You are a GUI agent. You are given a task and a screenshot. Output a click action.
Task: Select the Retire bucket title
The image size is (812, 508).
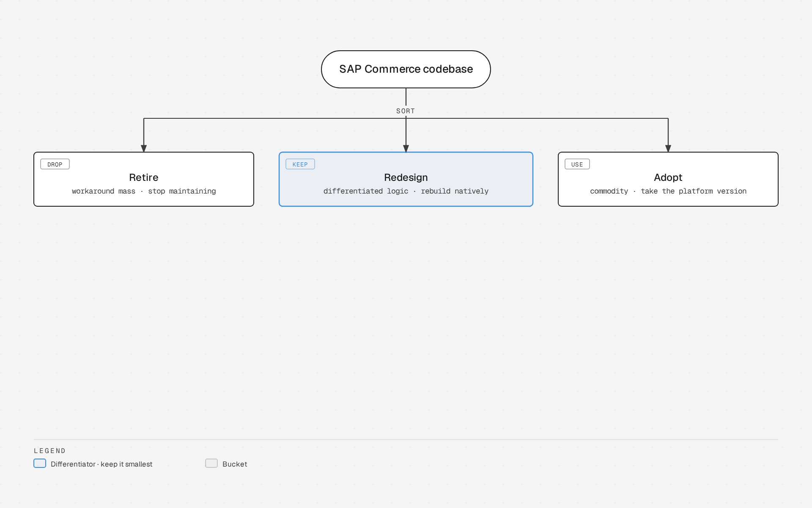[x=144, y=178]
